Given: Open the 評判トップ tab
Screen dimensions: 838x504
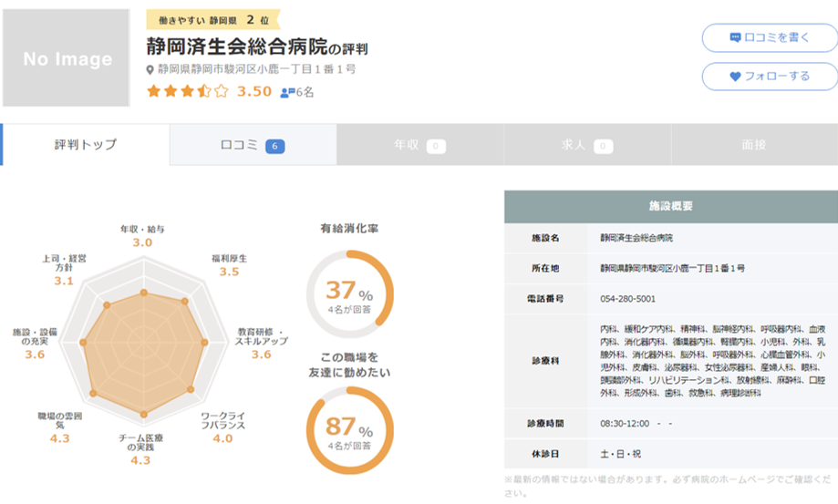Looking at the screenshot, I should point(86,145).
